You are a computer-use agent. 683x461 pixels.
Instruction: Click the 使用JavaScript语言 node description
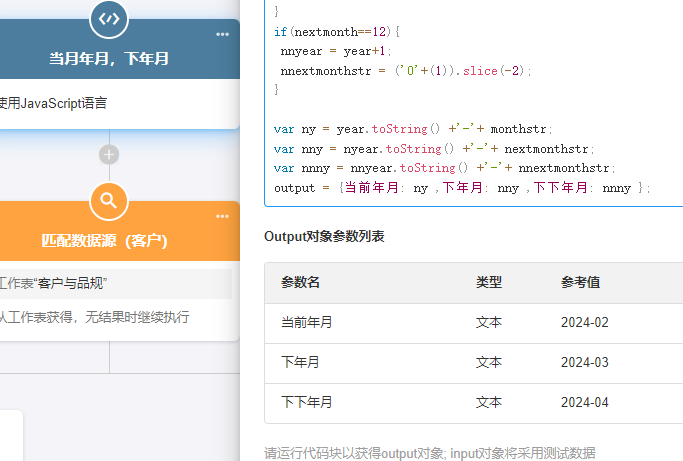coord(53,103)
